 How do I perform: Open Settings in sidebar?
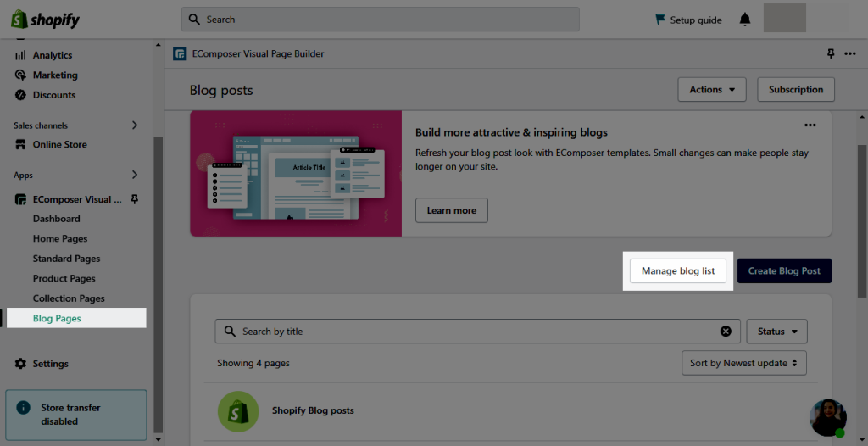[50, 364]
